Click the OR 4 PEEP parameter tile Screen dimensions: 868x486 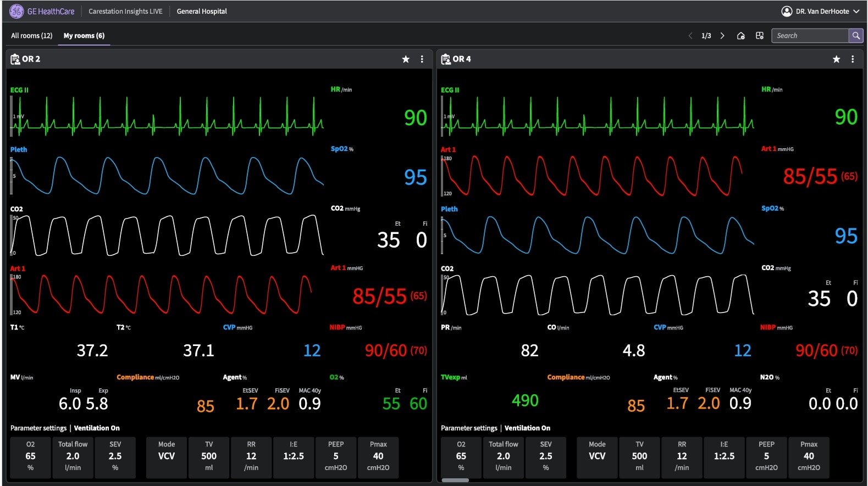766,456
